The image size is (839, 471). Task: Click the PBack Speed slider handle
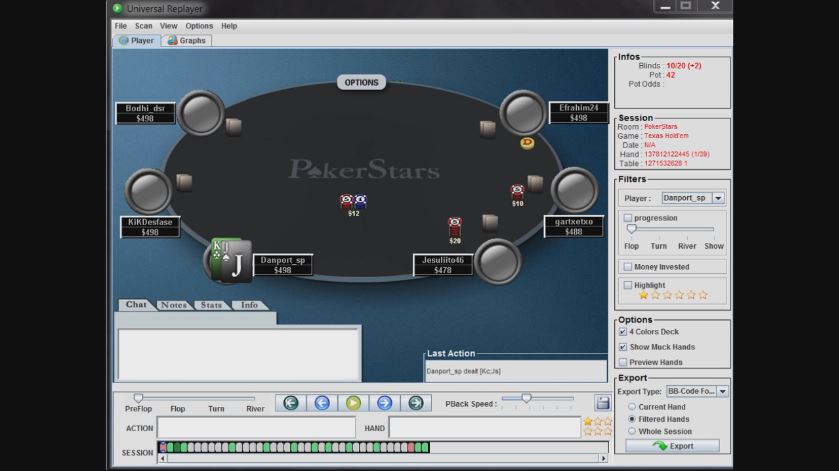coord(527,398)
